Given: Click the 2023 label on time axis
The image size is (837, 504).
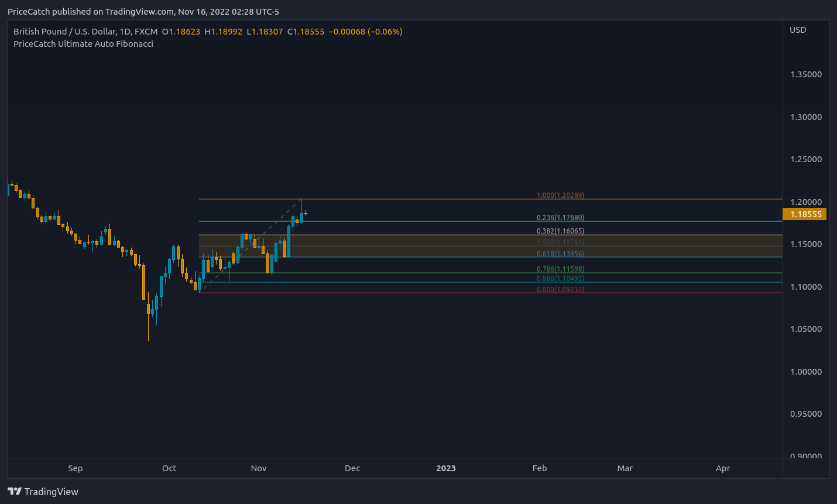Looking at the screenshot, I should tap(446, 468).
